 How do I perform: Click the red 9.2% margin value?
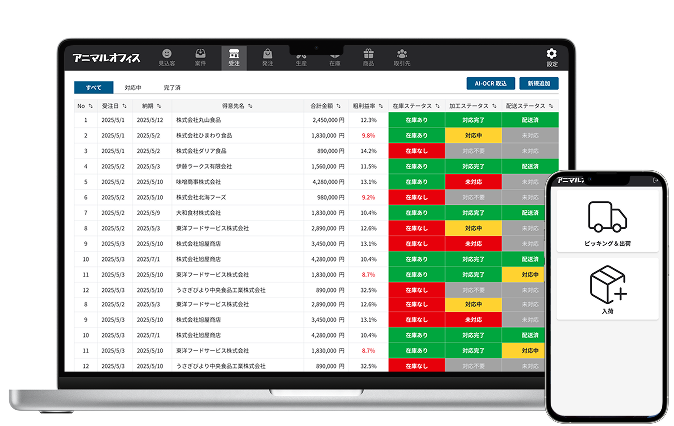pyautogui.click(x=368, y=197)
